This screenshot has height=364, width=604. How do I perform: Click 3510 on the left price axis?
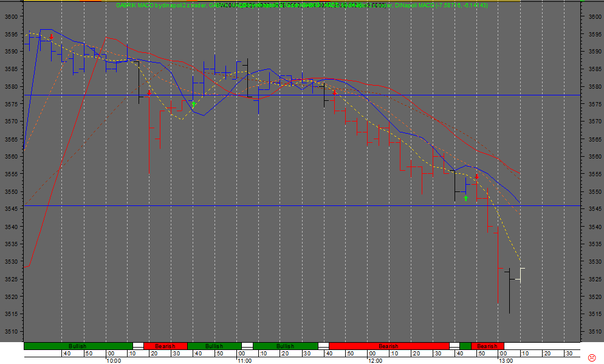pos(11,332)
